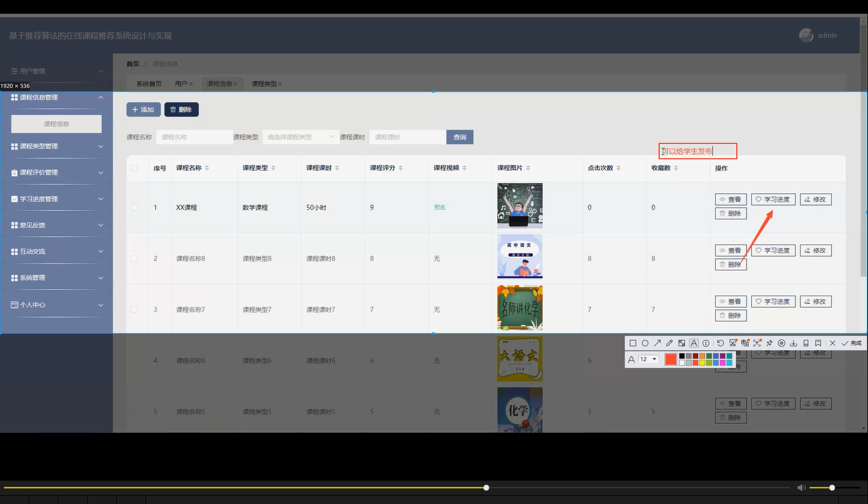Sort by 课程评分 column
This screenshot has height=504, width=868.
click(x=400, y=168)
